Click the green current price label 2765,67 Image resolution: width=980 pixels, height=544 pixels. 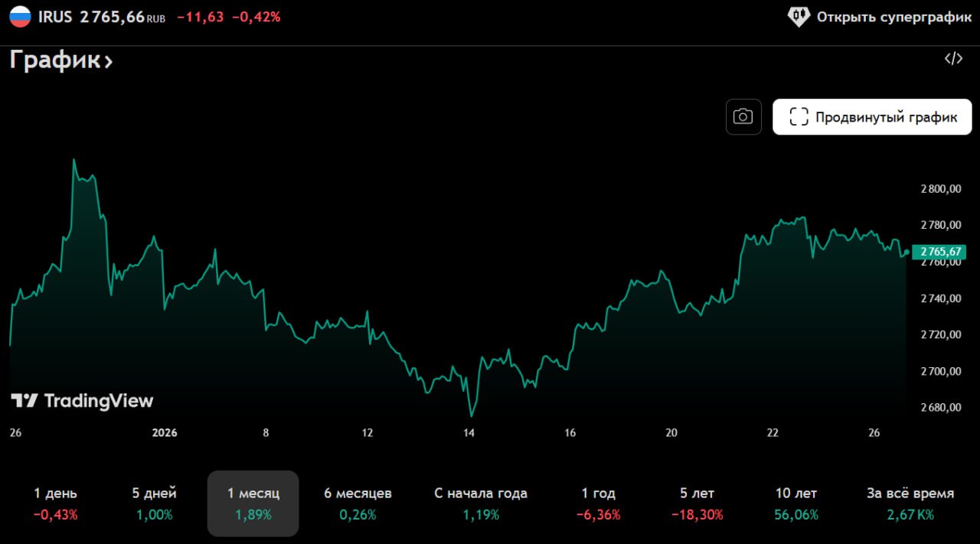click(942, 252)
